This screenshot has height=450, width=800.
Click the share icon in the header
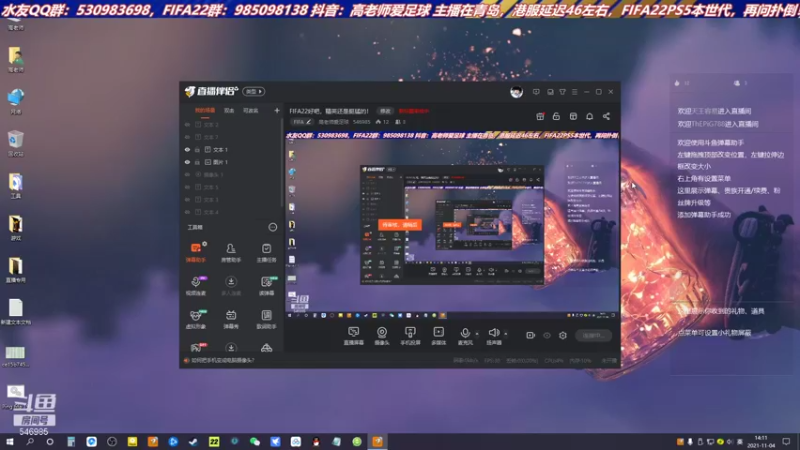click(x=606, y=116)
